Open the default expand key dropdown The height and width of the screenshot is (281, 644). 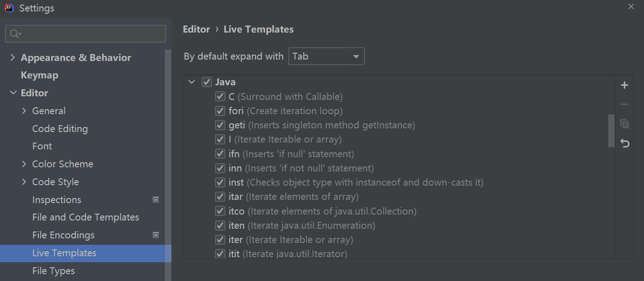[326, 56]
